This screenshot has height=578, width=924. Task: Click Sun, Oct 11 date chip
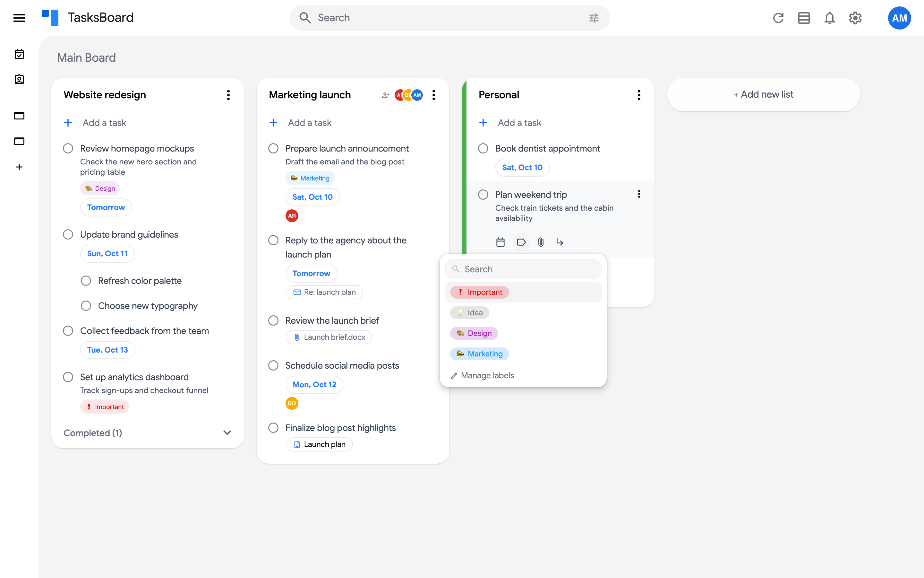(107, 253)
